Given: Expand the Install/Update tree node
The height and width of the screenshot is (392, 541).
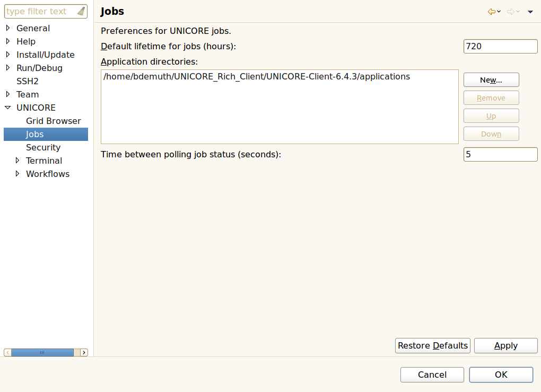Looking at the screenshot, I should 8,55.
